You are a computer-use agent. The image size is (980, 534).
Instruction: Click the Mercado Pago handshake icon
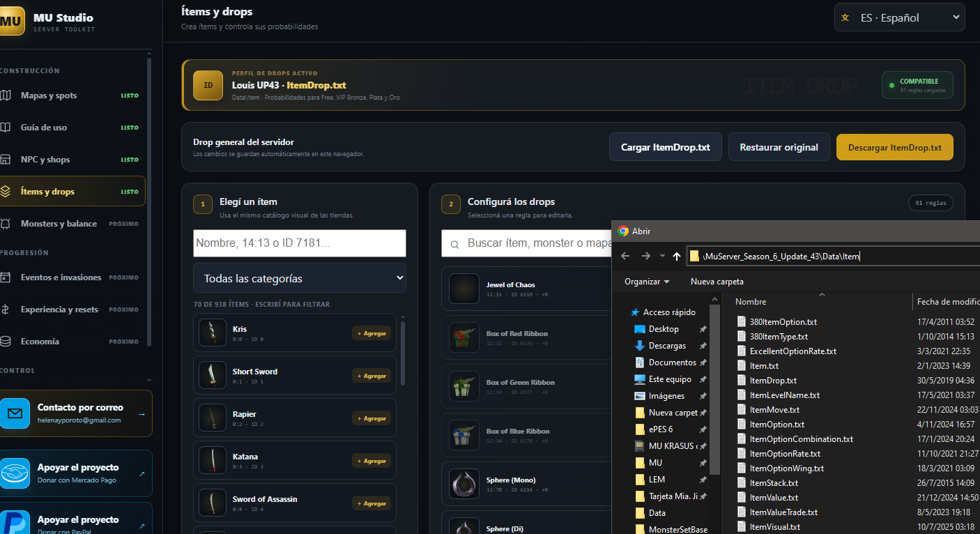tap(15, 473)
